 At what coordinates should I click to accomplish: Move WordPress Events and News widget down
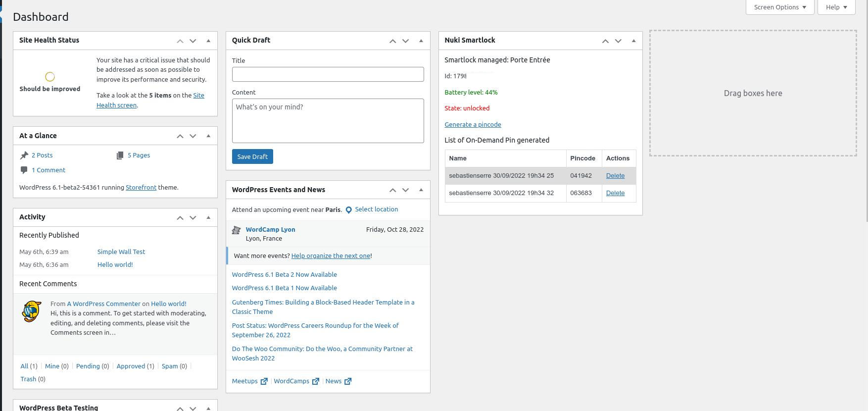point(405,190)
